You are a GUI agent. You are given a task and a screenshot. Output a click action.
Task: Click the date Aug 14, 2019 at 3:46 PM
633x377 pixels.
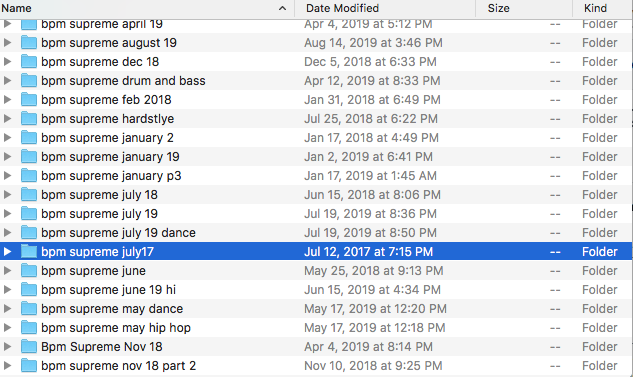pos(373,43)
